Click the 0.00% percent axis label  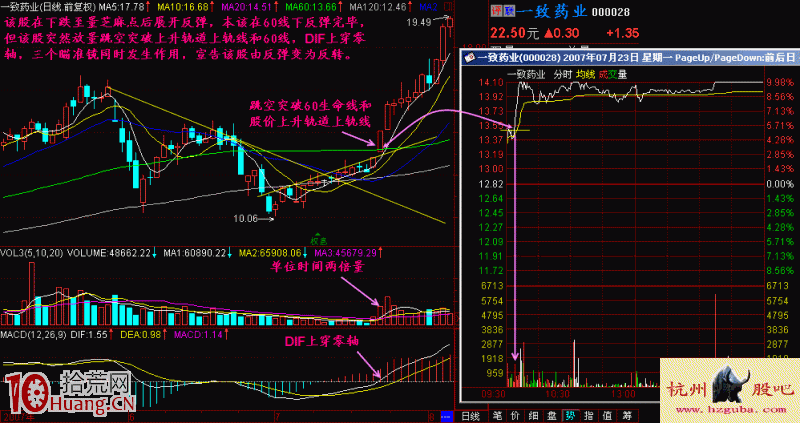(x=781, y=184)
